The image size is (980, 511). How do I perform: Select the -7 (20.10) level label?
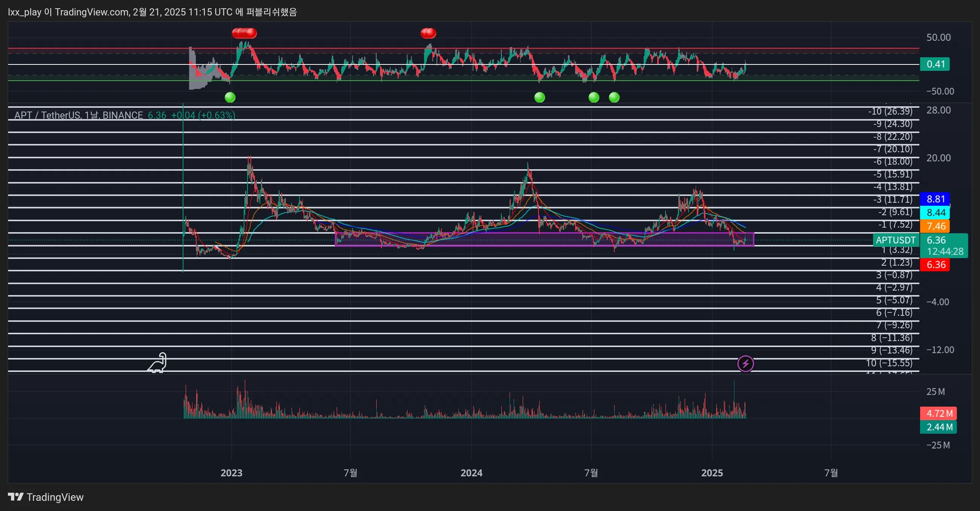pos(893,149)
